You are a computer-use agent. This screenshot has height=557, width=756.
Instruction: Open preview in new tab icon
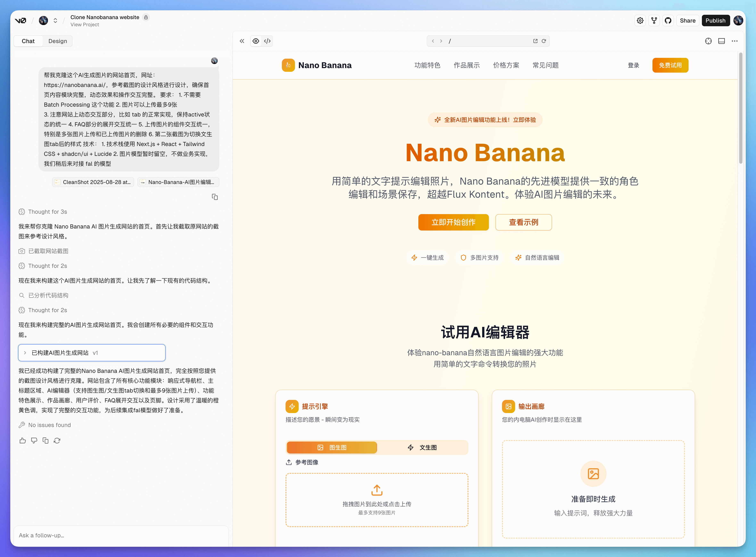pos(535,41)
